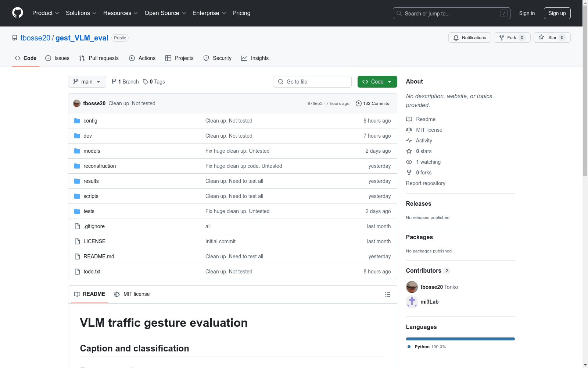Expand the Resources menu
This screenshot has width=588, height=368.
[x=121, y=13]
